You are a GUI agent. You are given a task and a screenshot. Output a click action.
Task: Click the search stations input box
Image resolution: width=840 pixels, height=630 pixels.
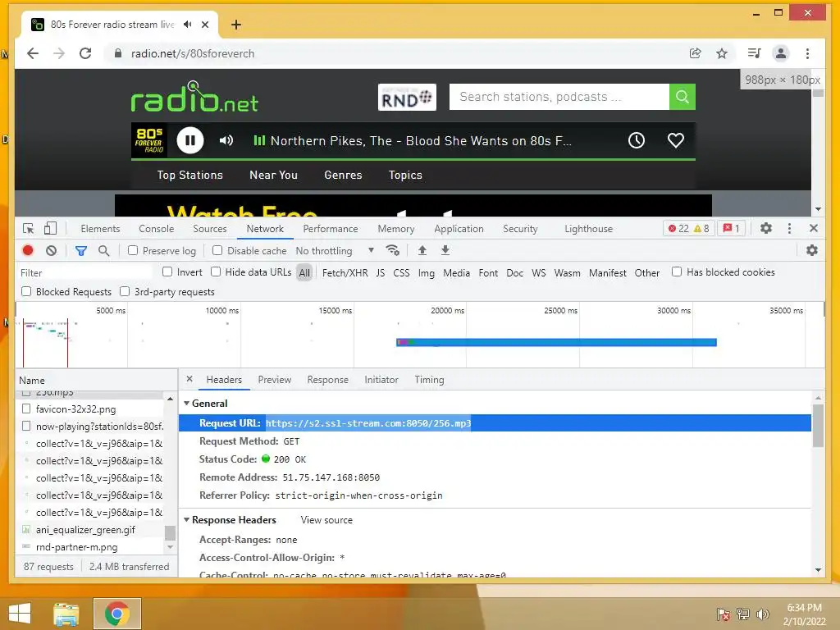pos(559,97)
